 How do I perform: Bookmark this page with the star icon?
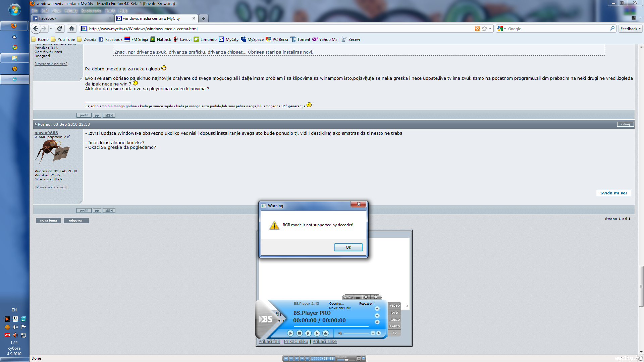[x=484, y=29]
